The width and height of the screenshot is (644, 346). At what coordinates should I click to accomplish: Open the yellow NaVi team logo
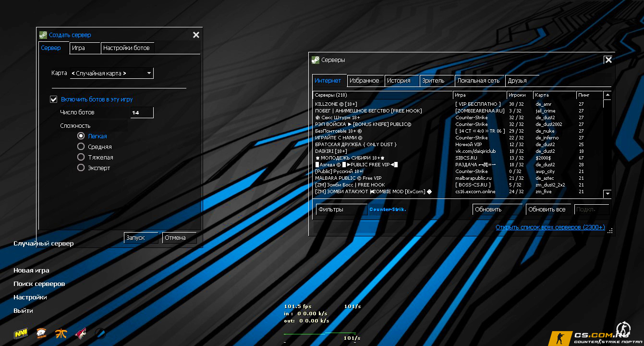tap(21, 333)
